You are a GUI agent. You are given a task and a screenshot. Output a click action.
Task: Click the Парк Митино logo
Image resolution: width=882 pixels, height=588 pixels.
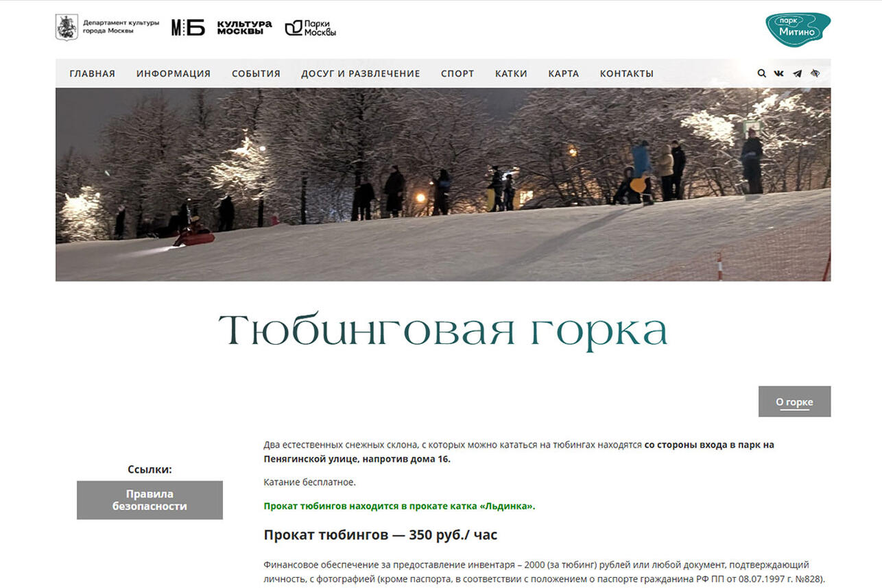pos(798,29)
